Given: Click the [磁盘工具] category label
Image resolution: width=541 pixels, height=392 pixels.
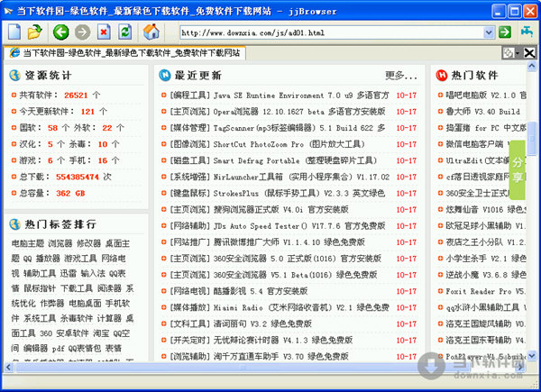Looking at the screenshot, I should [189, 160].
